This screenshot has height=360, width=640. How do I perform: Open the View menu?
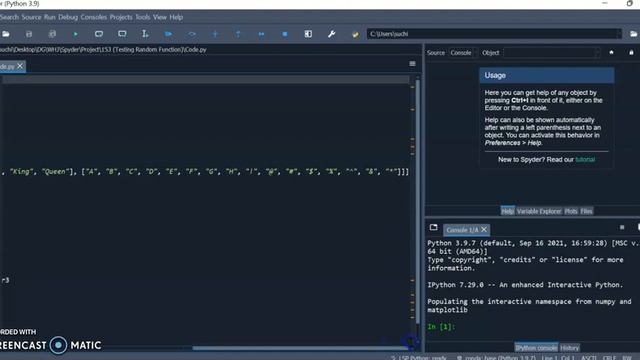tap(160, 17)
